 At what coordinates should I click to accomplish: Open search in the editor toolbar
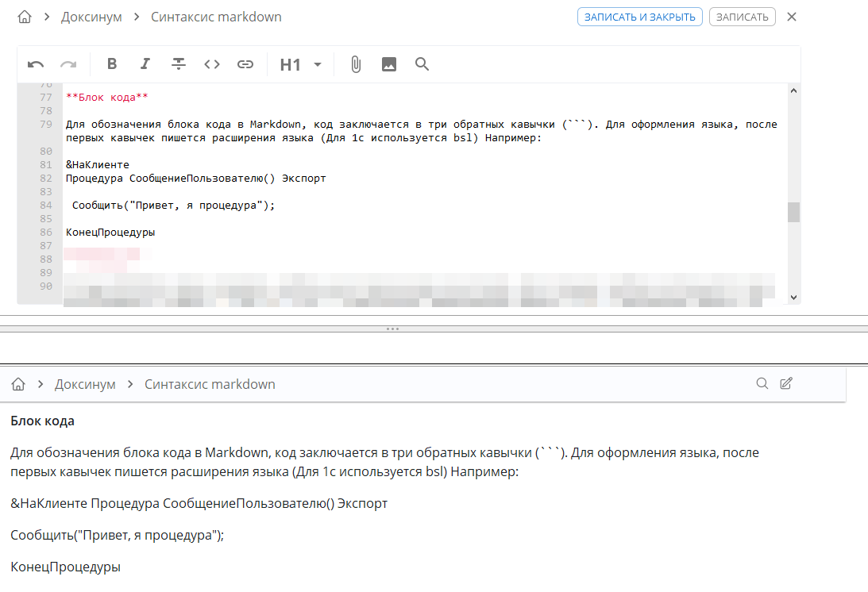coord(422,64)
